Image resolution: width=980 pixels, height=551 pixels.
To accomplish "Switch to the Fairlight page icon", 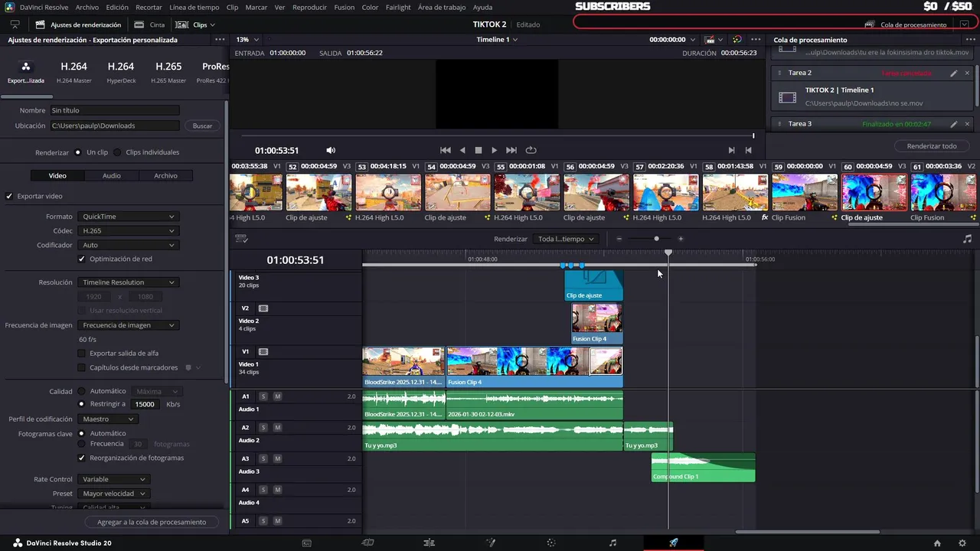I will click(x=612, y=543).
